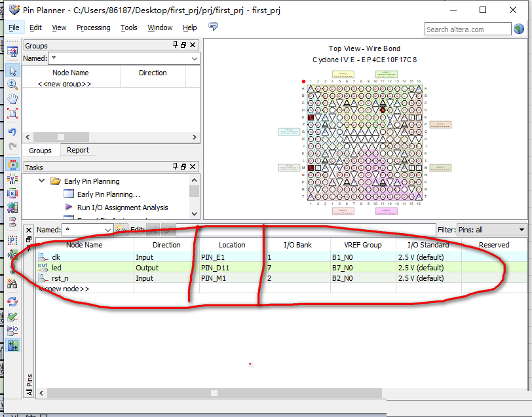The image size is (532, 417).
Task: Click the binoculars Find icon
Action: 12,283
